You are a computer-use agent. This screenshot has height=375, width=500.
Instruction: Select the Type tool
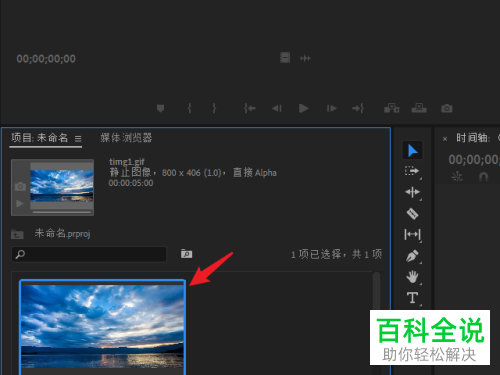pos(412,298)
